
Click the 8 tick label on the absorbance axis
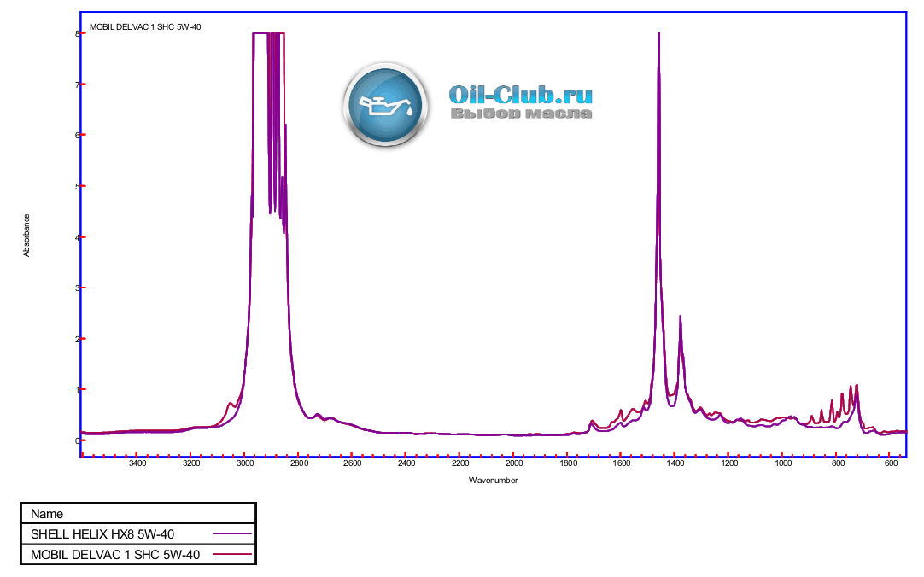pyautogui.click(x=77, y=33)
